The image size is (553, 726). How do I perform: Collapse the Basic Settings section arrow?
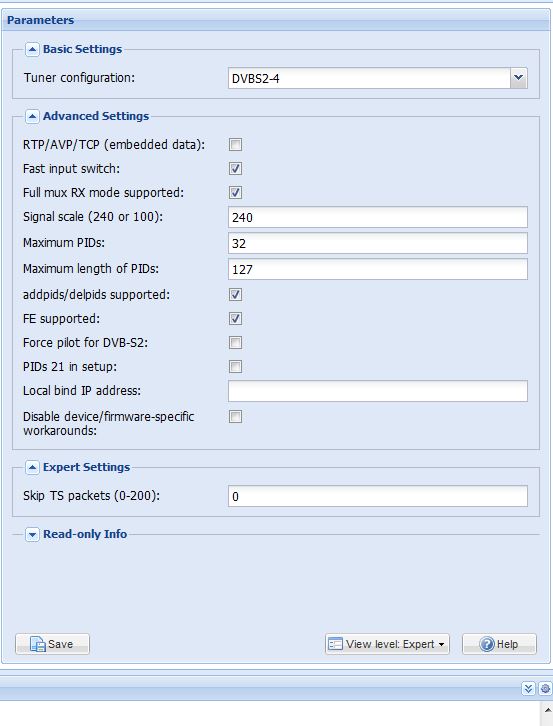click(x=32, y=50)
